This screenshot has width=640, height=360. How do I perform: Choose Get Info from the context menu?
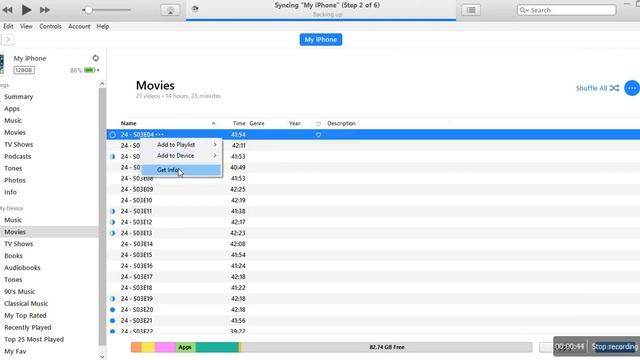point(182,170)
